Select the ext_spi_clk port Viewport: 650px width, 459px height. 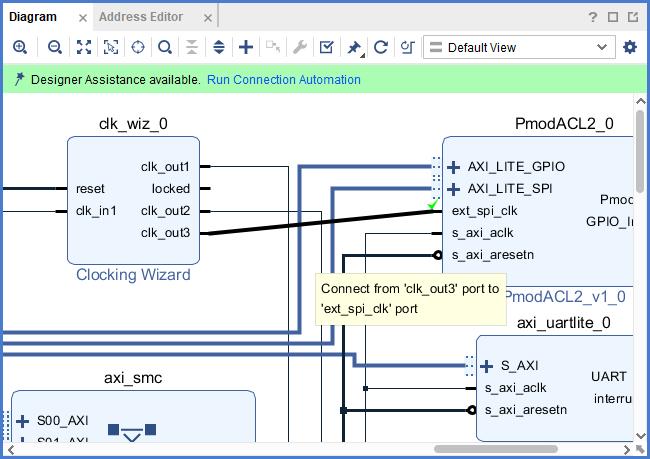485,211
